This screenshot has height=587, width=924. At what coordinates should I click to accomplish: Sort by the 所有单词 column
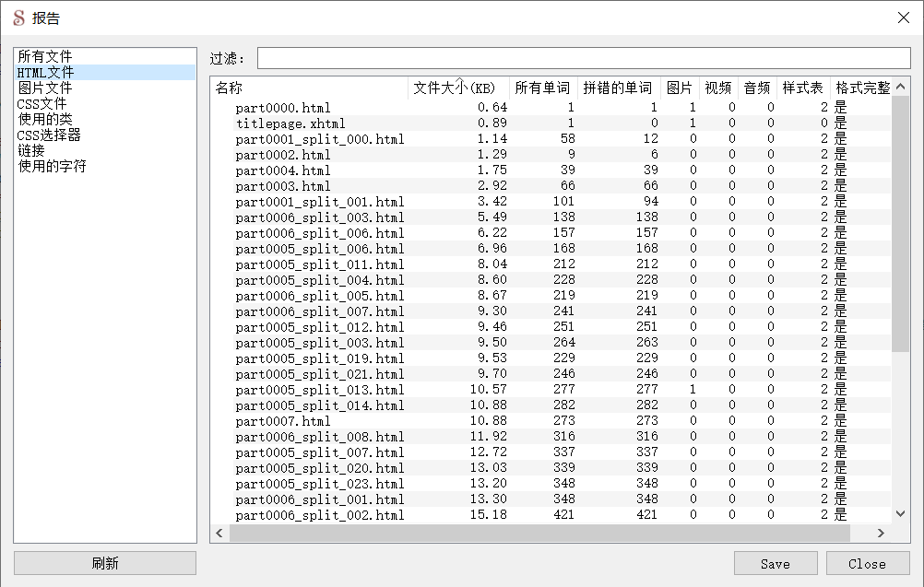[544, 87]
